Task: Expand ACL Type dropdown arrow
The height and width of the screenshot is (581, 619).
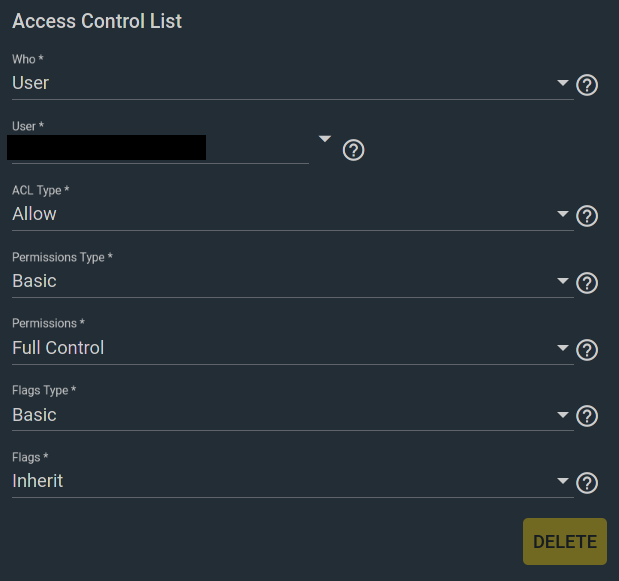Action: pos(563,214)
